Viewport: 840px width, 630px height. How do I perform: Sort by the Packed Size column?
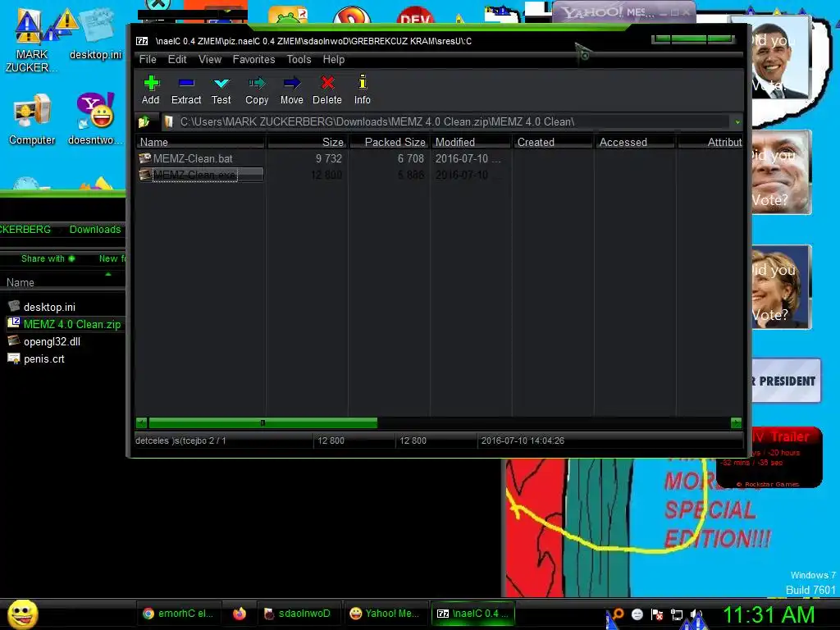click(389, 142)
